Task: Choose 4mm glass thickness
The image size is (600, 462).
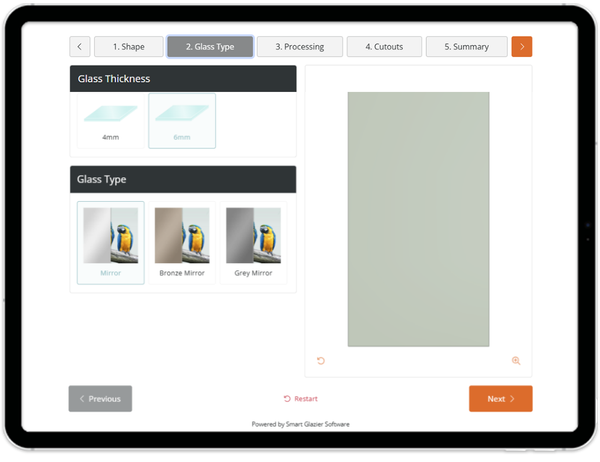Action: [x=111, y=121]
